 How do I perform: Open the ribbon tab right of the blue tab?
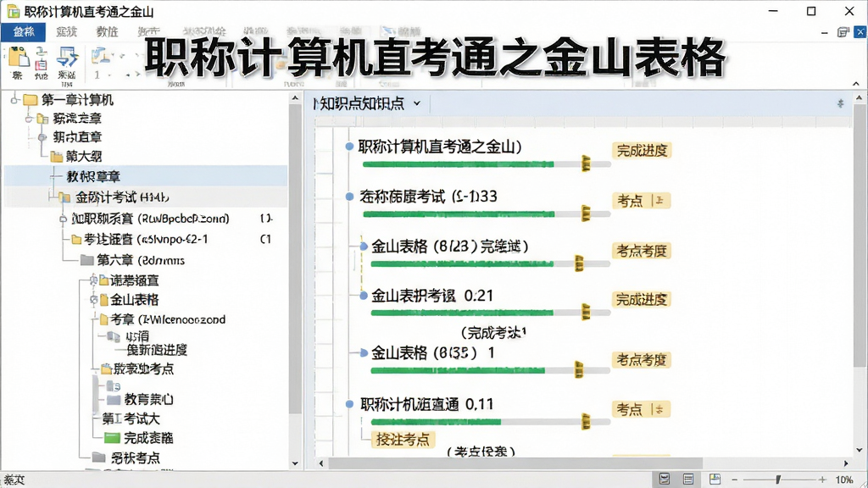point(66,32)
